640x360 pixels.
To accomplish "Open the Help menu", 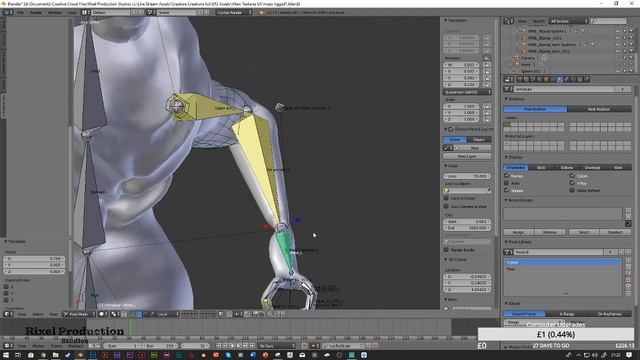I will point(72,13).
